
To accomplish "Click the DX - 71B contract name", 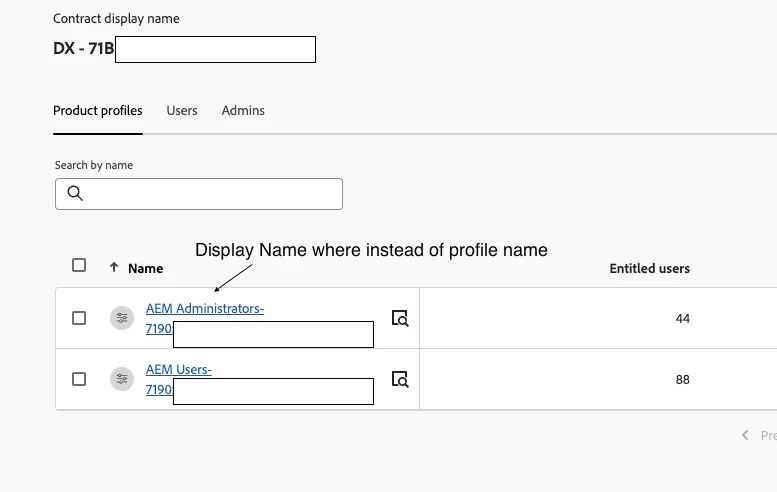I will (x=84, y=48).
